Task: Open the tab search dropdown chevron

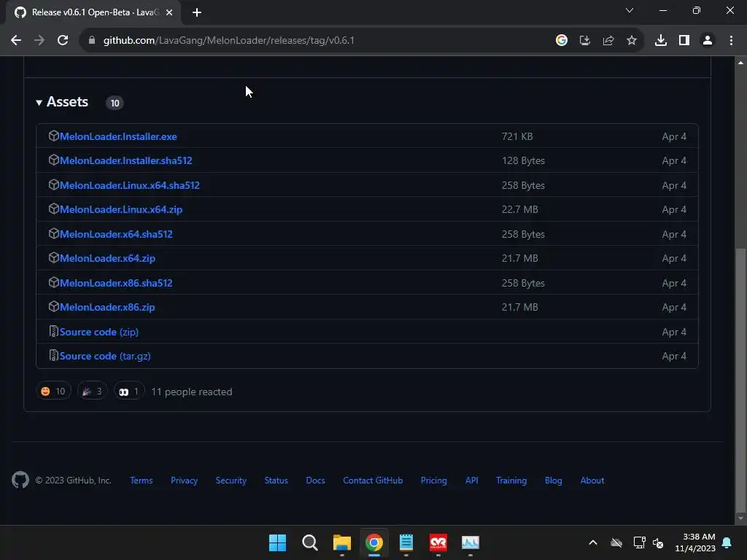Action: click(630, 10)
